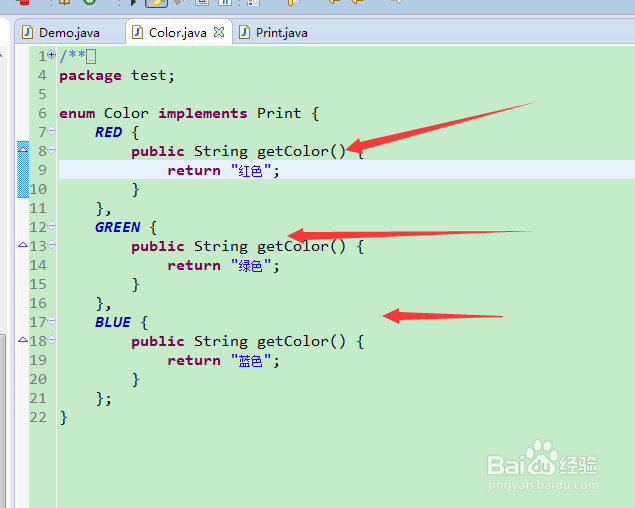This screenshot has height=508, width=635.
Task: Click the collapsed comment placeholder box on line 1
Action: [91, 56]
